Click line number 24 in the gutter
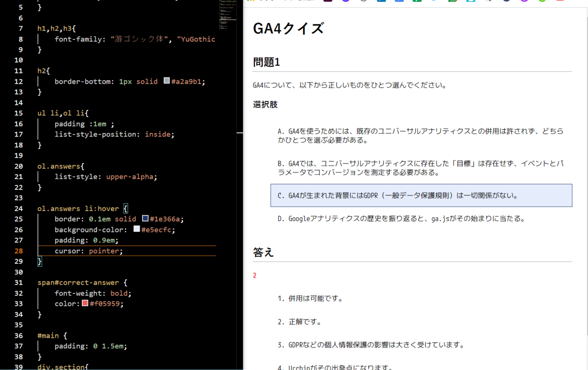This screenshot has height=370, width=588. [x=19, y=208]
